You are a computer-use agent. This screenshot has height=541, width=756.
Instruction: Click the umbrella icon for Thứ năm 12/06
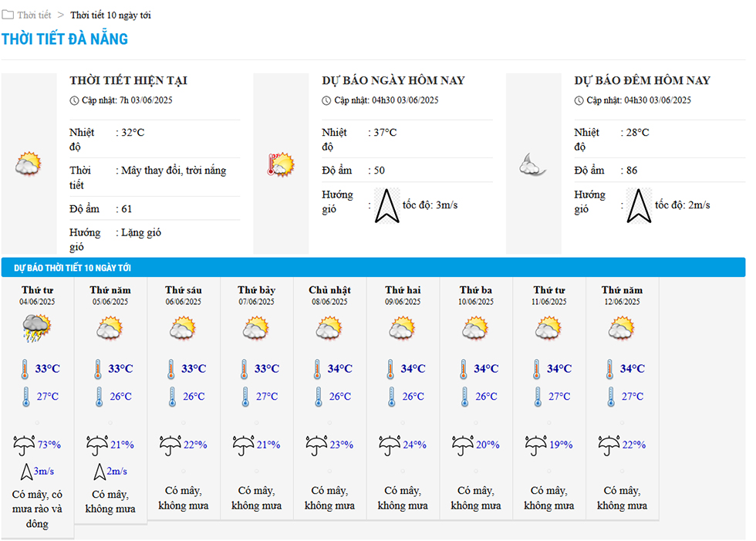point(609,445)
